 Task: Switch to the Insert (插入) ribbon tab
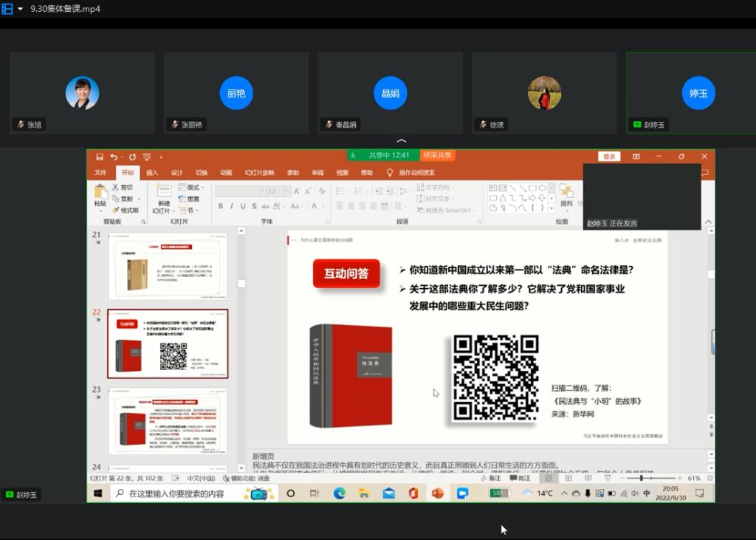[152, 173]
